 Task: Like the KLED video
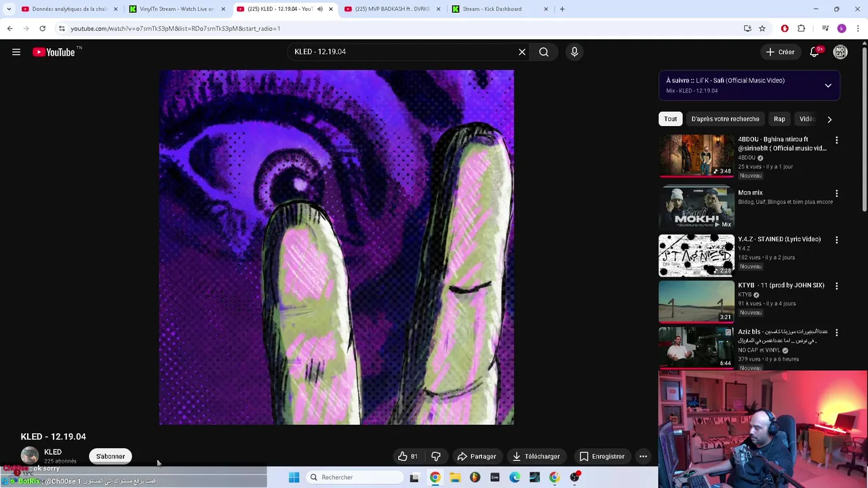(408, 457)
